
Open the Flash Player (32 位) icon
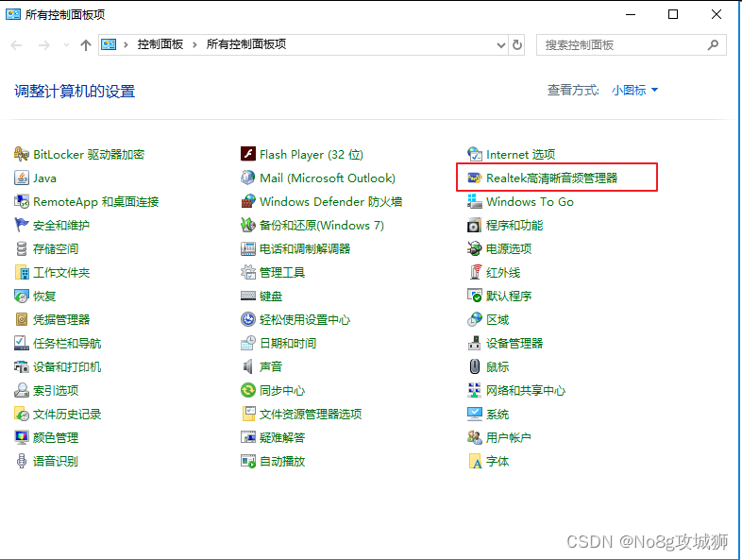tap(248, 154)
